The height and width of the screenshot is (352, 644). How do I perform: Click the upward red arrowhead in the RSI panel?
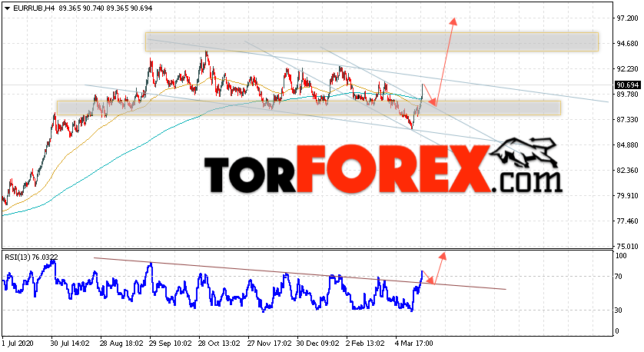pos(443,256)
